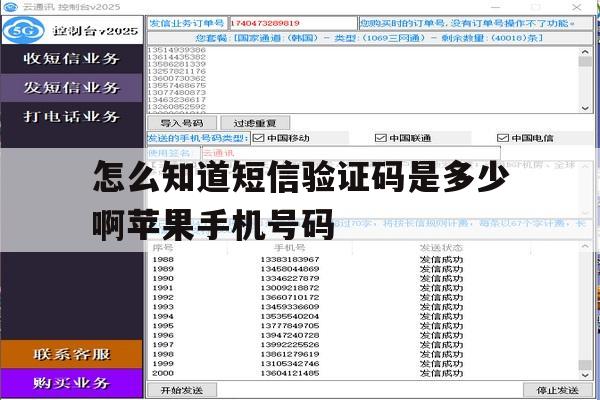This screenshot has height=400, width=600.
Task: Toggle the 中国电信 checkbox
Action: point(502,138)
